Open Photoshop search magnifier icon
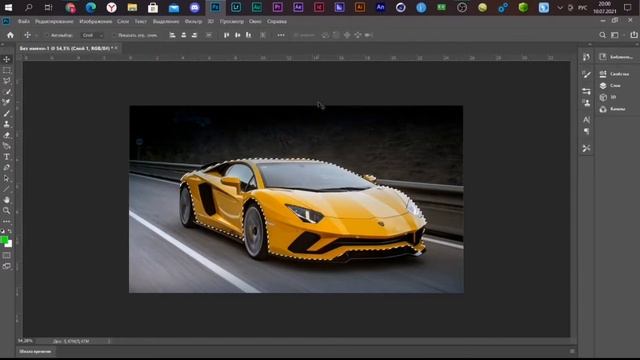Image resolution: width=640 pixels, height=360 pixels. click(x=602, y=35)
